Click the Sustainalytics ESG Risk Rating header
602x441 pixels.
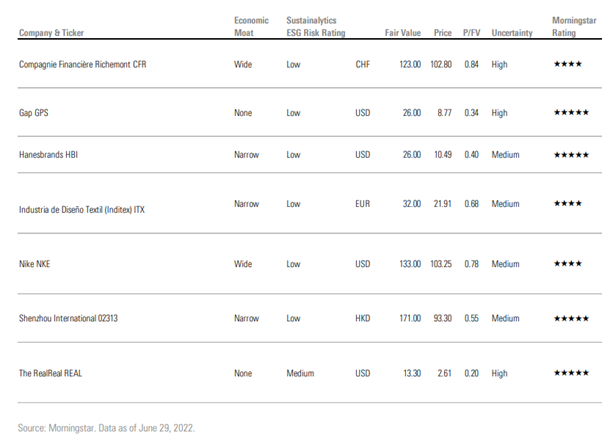click(x=314, y=26)
